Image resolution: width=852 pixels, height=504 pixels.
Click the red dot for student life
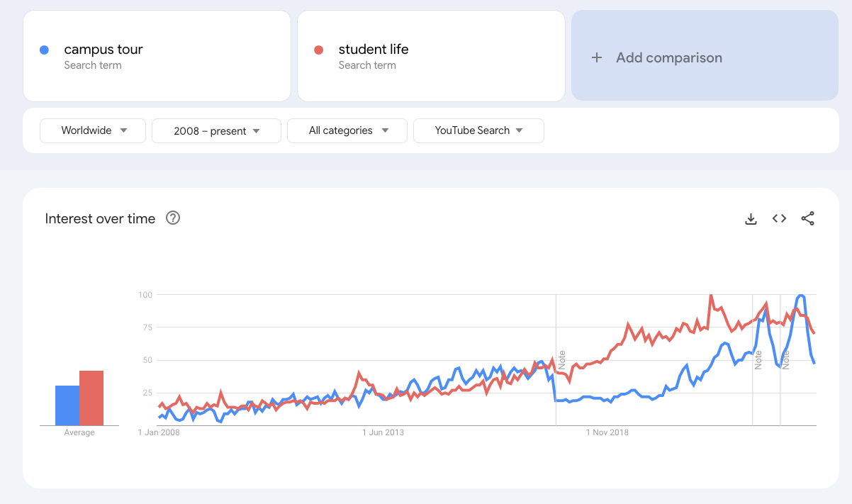(x=318, y=50)
